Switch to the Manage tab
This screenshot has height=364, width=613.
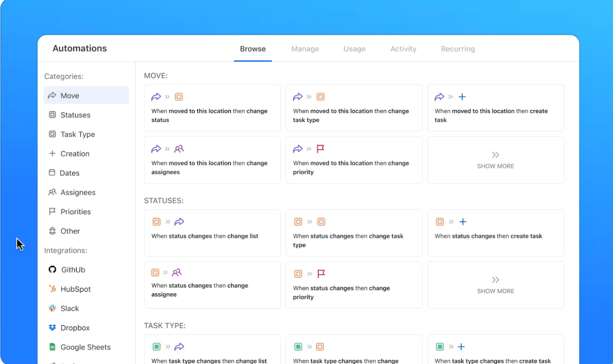(x=305, y=49)
